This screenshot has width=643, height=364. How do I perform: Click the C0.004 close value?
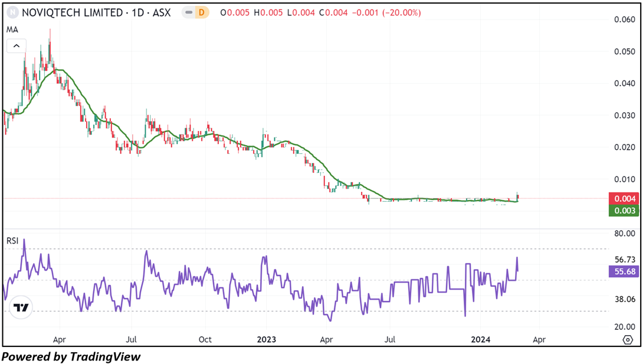333,13
